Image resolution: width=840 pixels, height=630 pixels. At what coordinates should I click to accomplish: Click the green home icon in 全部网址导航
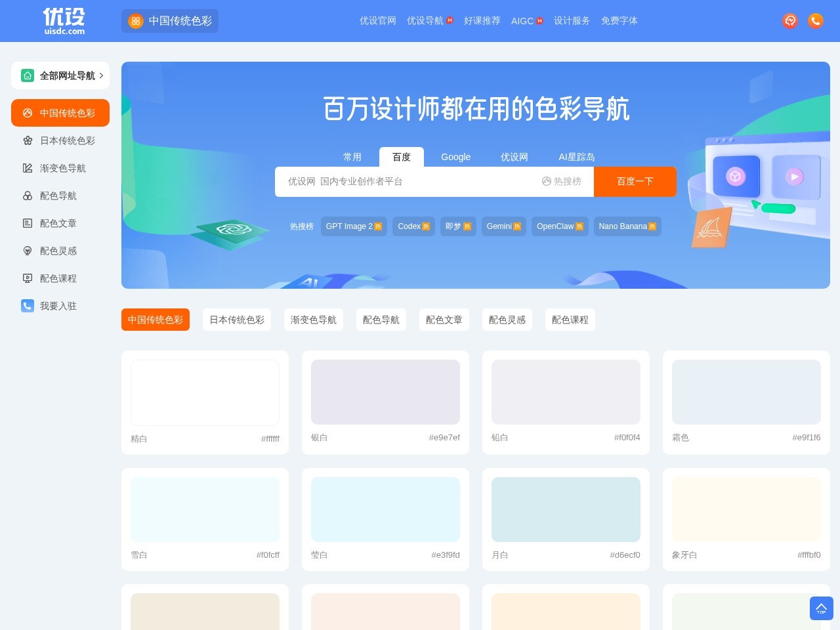pos(28,75)
